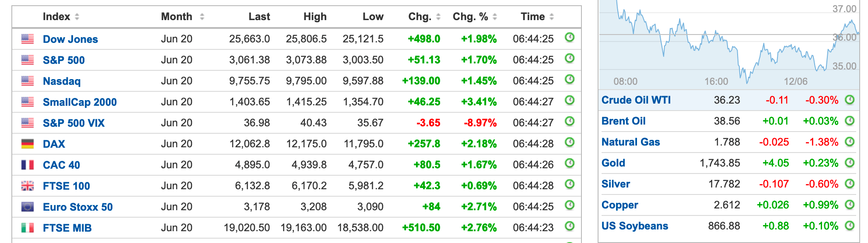Open the Copper commodity link

pos(619,205)
